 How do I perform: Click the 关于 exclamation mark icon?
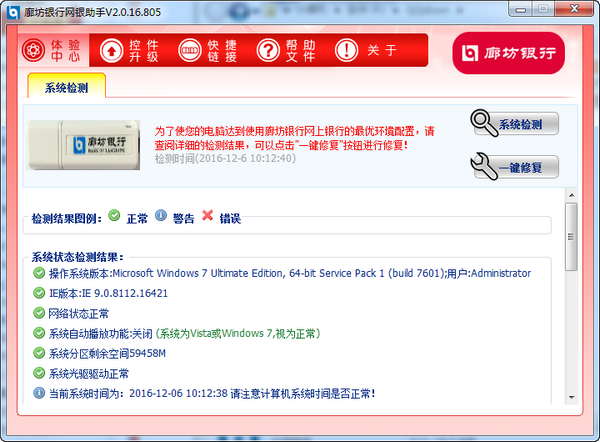pos(346,51)
